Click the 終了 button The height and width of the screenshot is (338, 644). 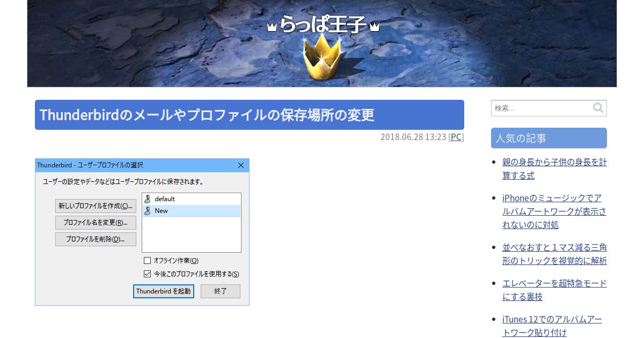(221, 291)
